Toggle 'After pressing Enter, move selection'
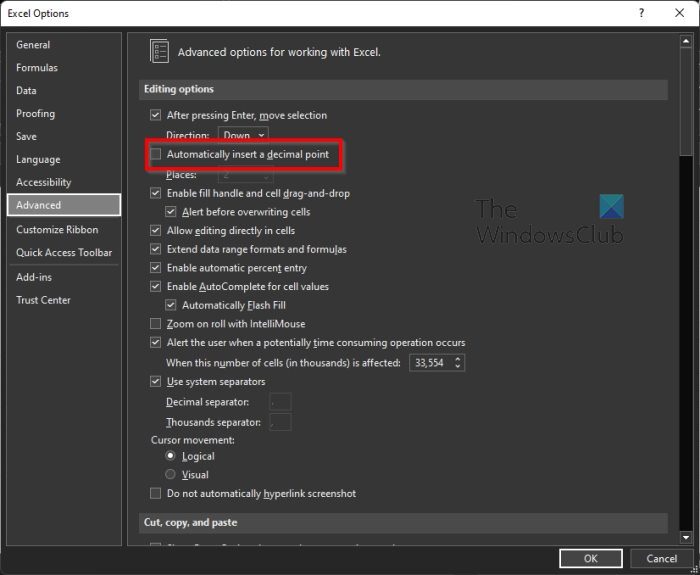 pos(155,115)
